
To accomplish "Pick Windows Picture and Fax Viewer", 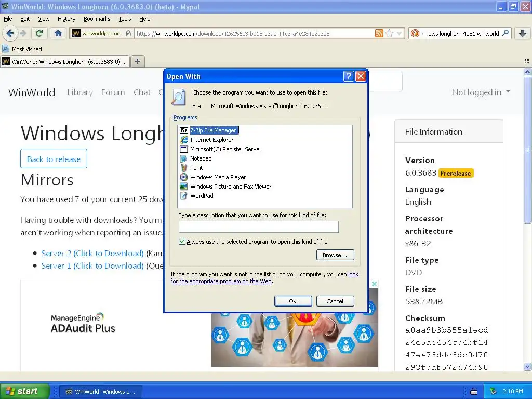I will [225, 187].
